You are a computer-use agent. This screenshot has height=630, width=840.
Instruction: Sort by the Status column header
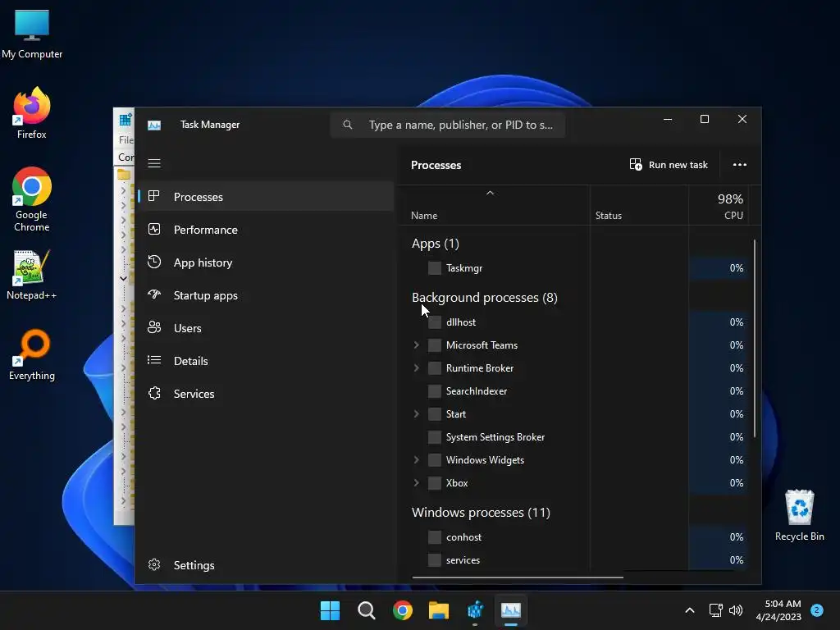pos(609,216)
